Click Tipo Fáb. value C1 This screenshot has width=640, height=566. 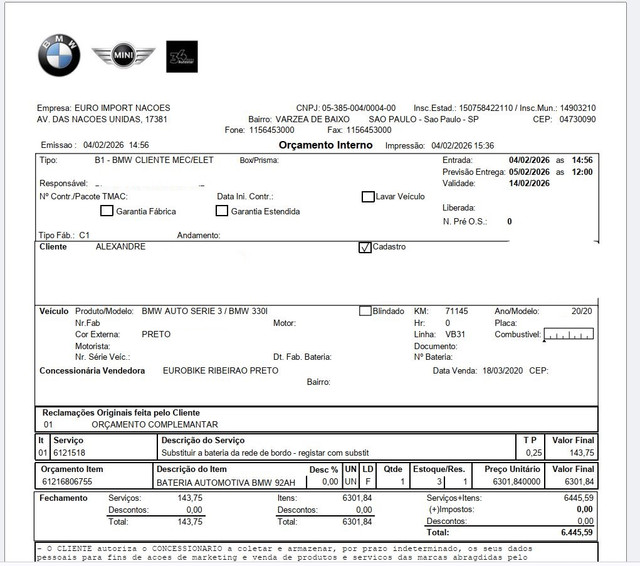click(84, 235)
